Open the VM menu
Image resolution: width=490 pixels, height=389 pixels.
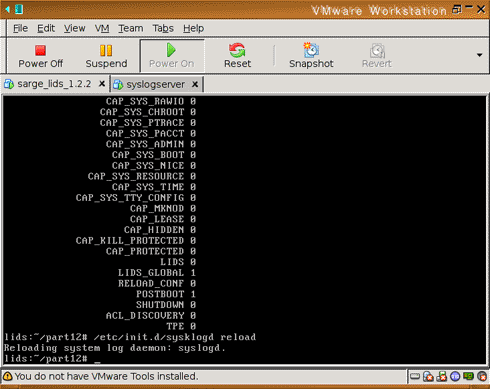[x=102, y=28]
